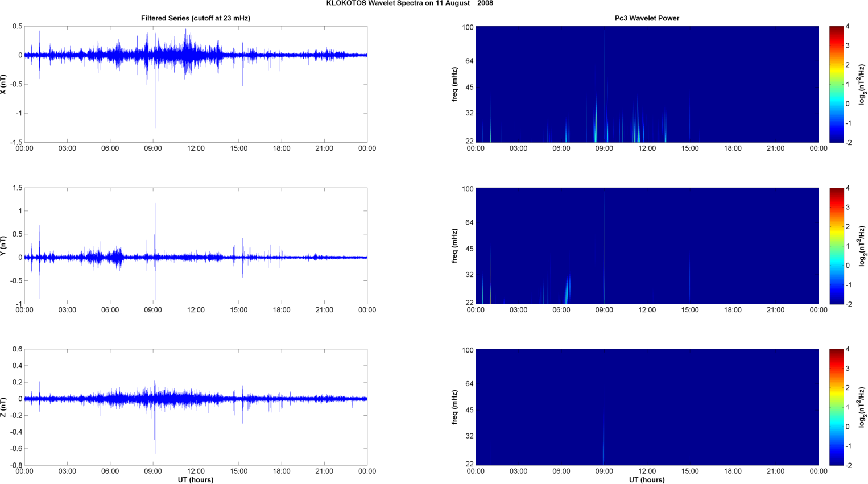The height and width of the screenshot is (484, 868).
Task: Click the Filtered Series column heading
Action: click(x=195, y=18)
